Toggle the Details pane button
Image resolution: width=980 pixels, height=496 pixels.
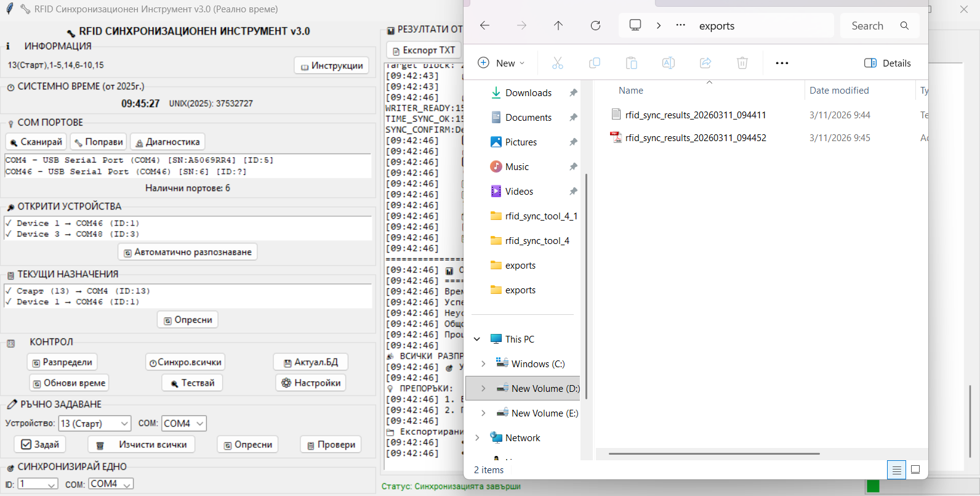coord(888,63)
